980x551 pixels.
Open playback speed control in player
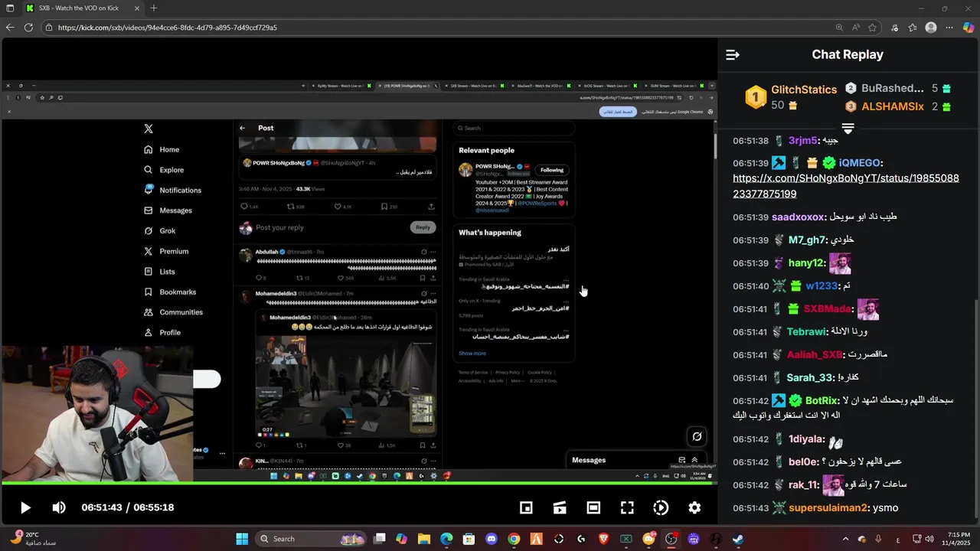click(661, 507)
